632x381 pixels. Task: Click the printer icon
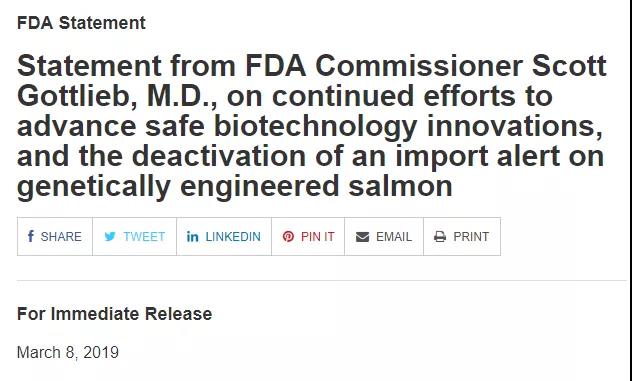point(440,237)
